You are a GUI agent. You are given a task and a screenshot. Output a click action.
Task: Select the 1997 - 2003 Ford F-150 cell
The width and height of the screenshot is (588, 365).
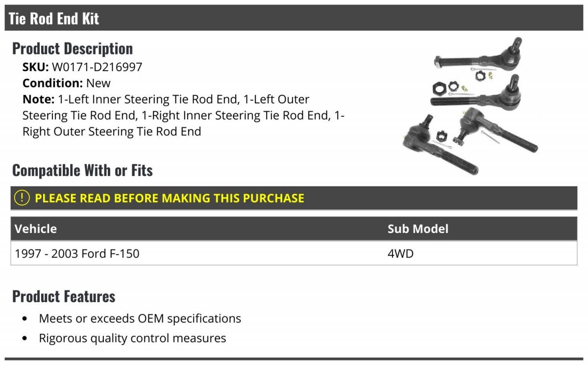[77, 254]
